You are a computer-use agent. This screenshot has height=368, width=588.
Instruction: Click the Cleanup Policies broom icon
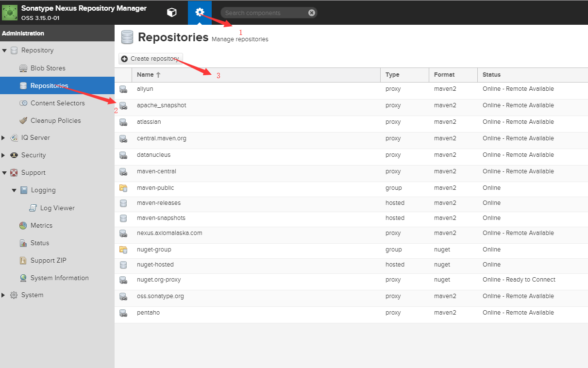coord(23,120)
